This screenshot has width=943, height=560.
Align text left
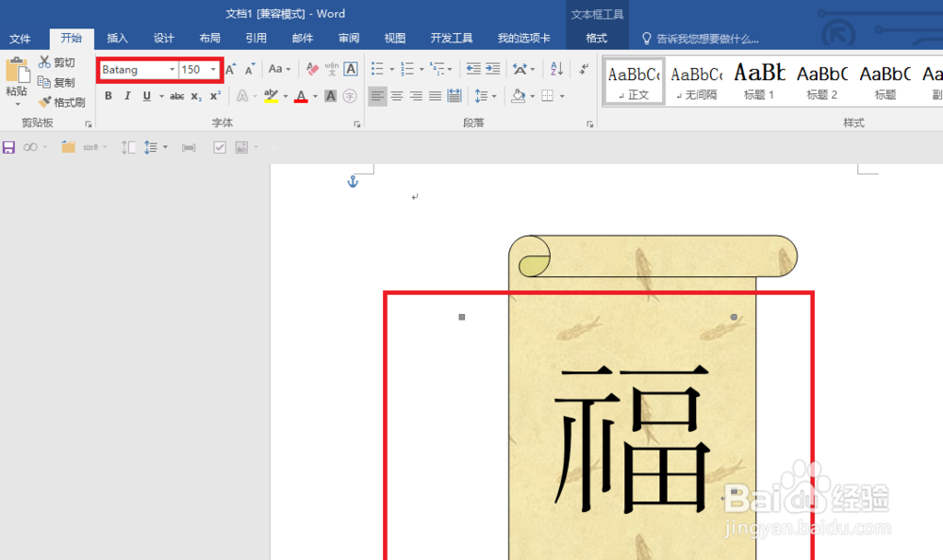pos(377,96)
